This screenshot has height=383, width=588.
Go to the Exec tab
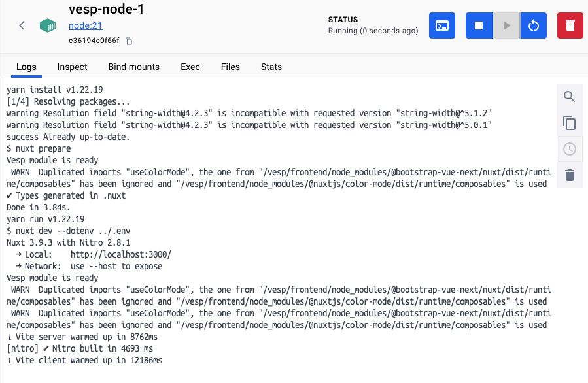point(190,67)
